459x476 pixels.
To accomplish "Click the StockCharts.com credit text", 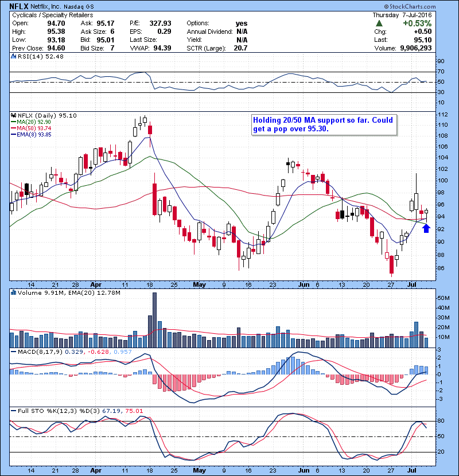I will coord(410,6).
